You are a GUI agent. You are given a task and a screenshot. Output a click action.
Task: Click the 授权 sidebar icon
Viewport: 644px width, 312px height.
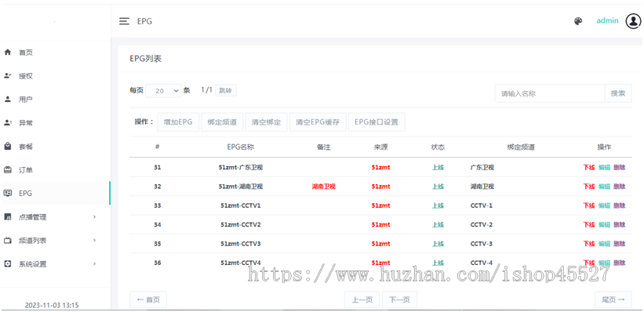coord(7,75)
